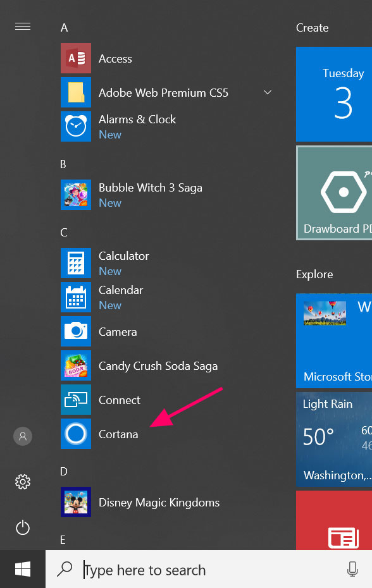Launch the Camera app icon

pos(76,331)
